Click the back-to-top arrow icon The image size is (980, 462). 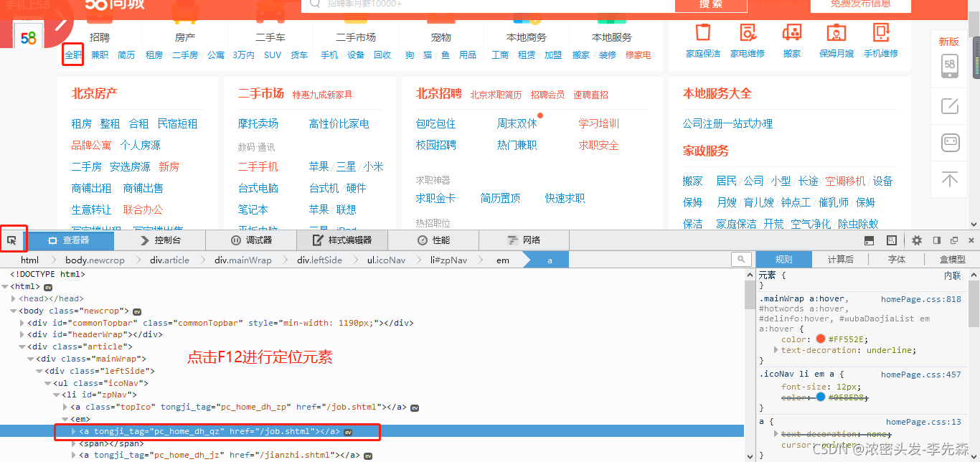(950, 178)
